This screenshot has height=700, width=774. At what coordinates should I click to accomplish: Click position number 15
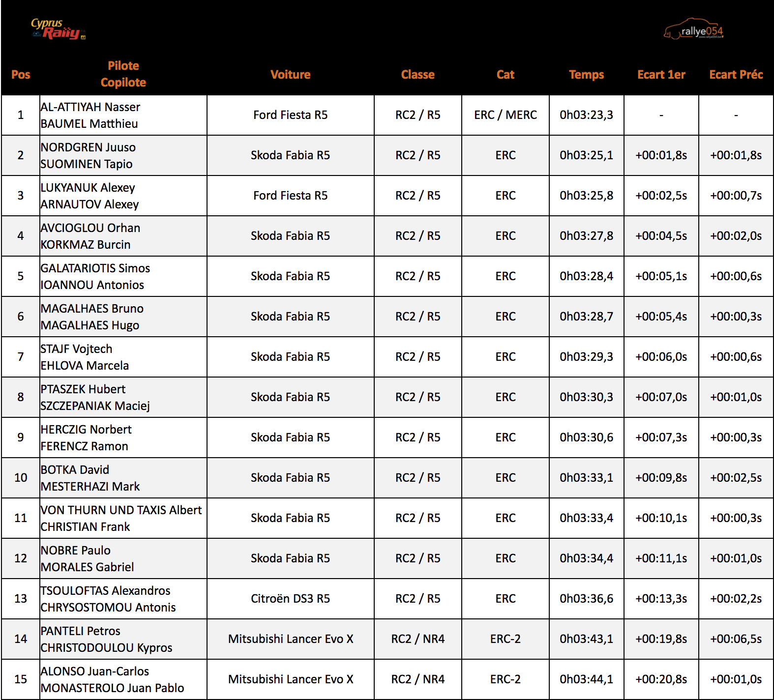21,679
